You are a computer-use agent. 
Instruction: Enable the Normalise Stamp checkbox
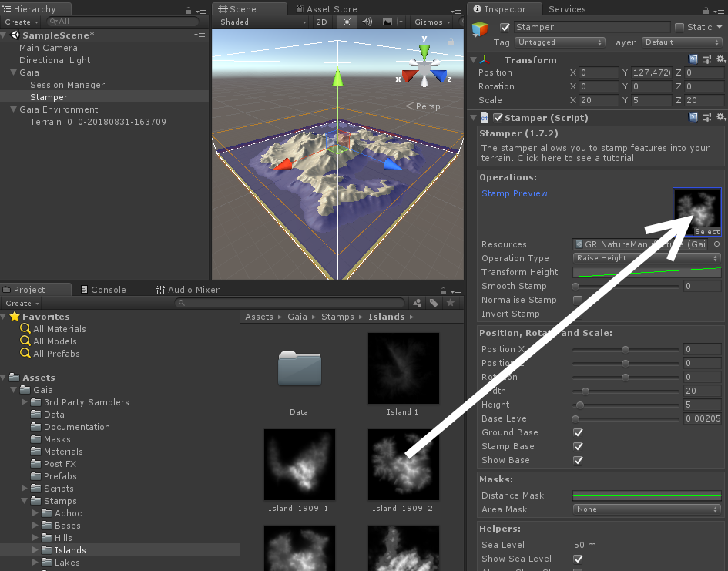[x=578, y=300]
